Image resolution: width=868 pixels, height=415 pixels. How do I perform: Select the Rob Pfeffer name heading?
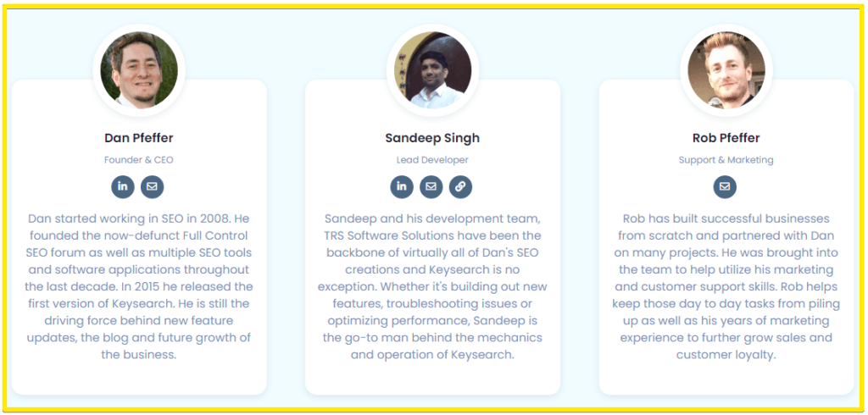pos(726,138)
